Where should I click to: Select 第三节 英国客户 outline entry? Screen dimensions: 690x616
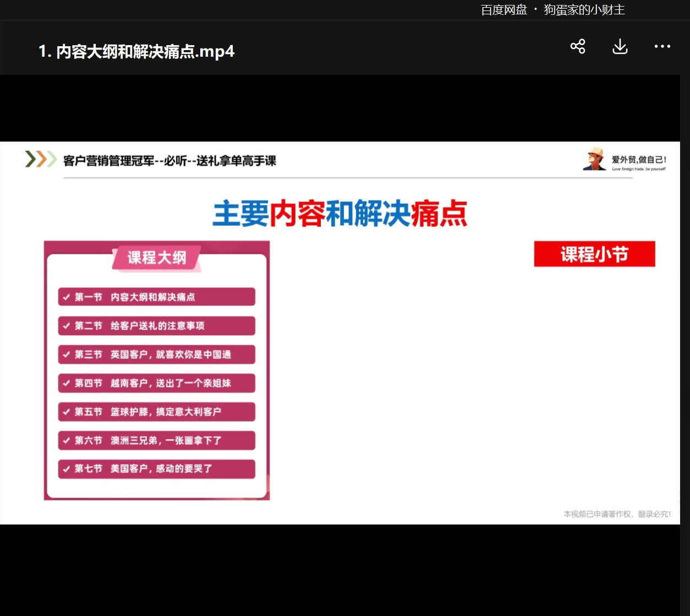[x=157, y=355]
